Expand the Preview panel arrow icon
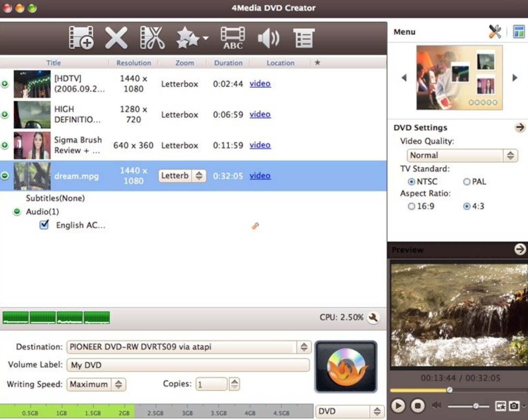This screenshot has height=420, width=528. [520, 249]
